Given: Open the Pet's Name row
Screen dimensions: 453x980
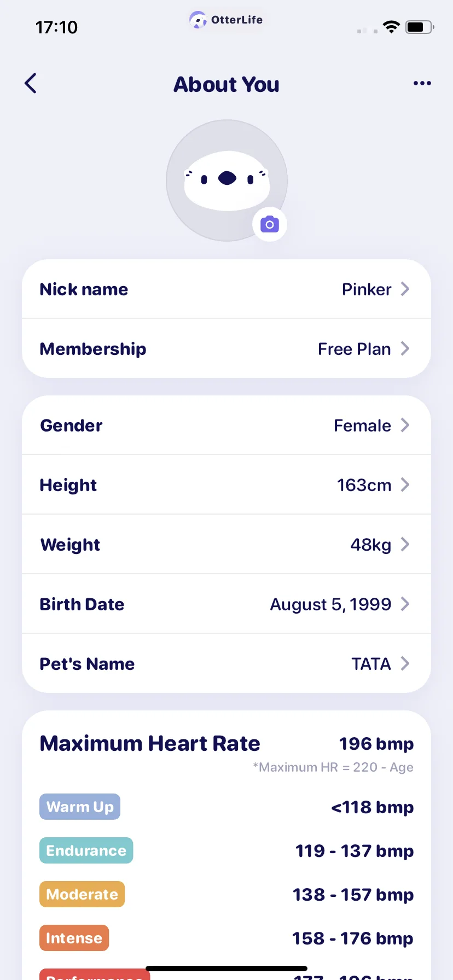Looking at the screenshot, I should (x=226, y=663).
